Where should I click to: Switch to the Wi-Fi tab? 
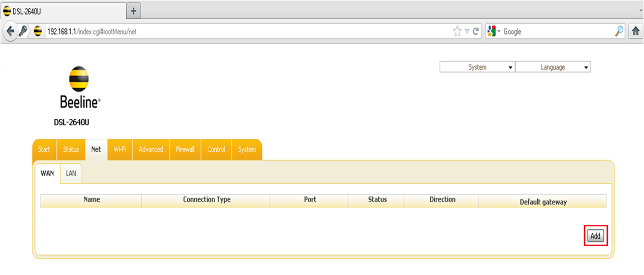click(120, 150)
